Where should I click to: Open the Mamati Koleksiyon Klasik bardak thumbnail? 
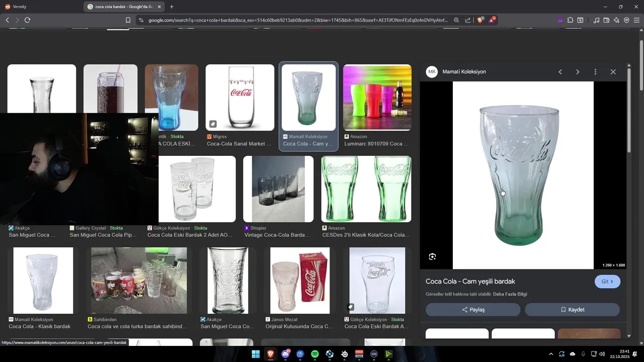(x=43, y=281)
